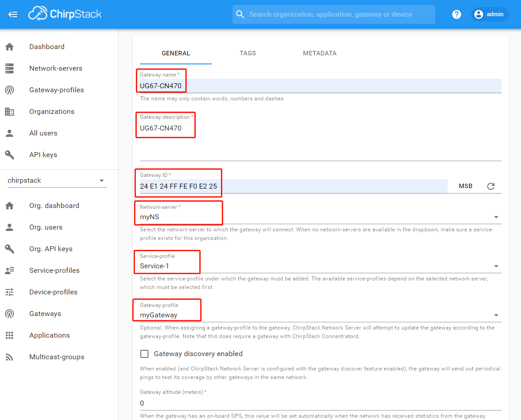Switch to the METADATA tab

[319, 53]
